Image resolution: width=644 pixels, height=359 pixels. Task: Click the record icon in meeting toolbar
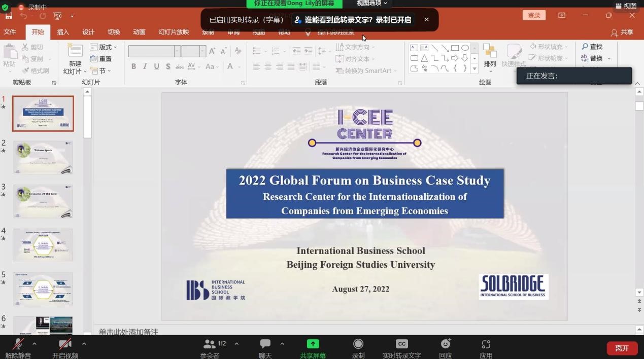click(358, 344)
